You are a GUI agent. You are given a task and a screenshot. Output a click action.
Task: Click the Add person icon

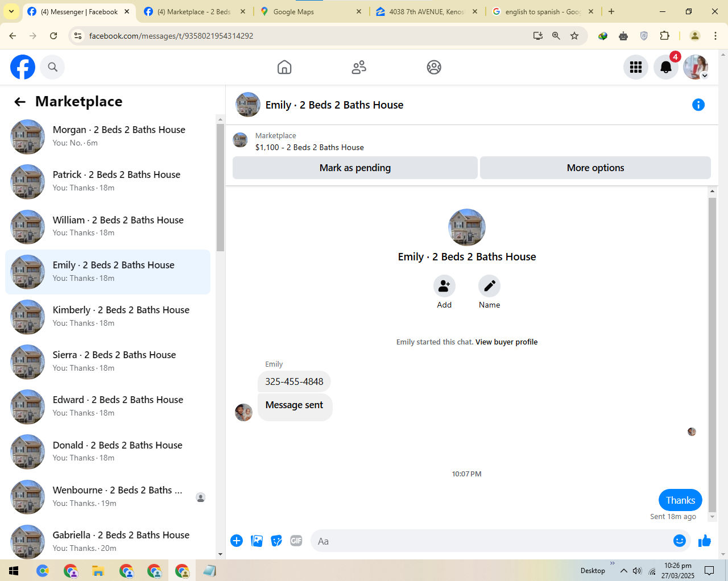444,286
